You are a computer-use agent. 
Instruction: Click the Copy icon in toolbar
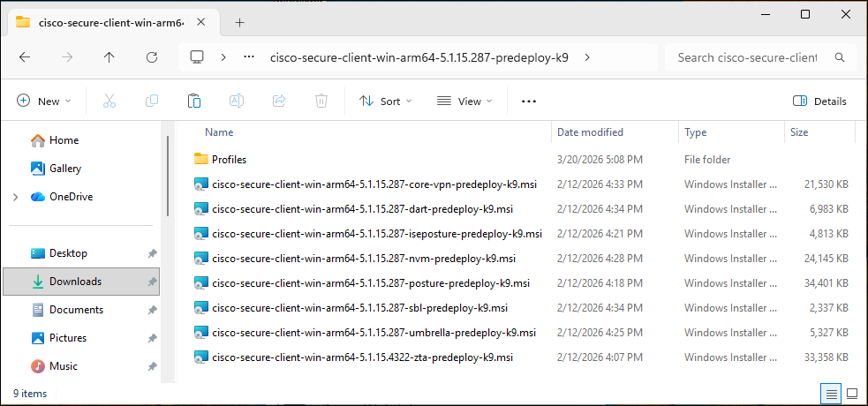152,101
